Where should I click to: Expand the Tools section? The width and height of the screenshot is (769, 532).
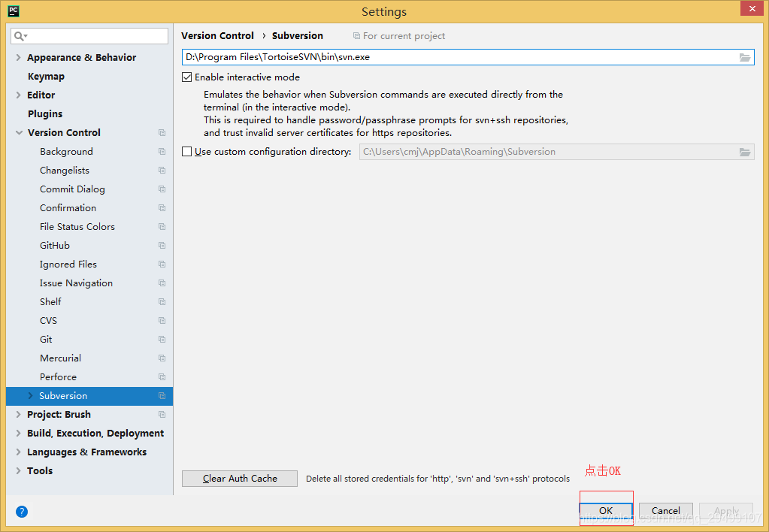pos(19,470)
